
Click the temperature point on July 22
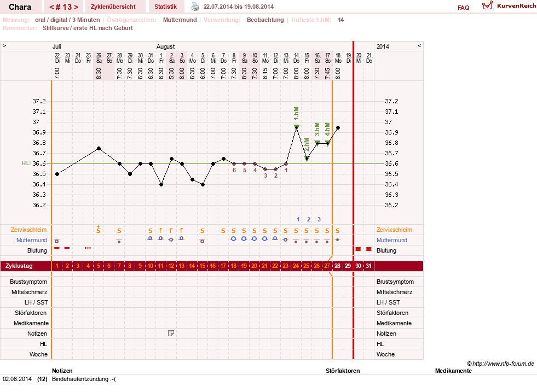click(x=57, y=174)
